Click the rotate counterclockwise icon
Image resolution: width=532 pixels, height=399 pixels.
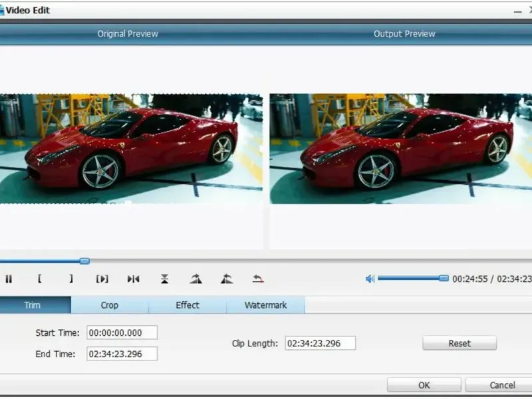(227, 279)
